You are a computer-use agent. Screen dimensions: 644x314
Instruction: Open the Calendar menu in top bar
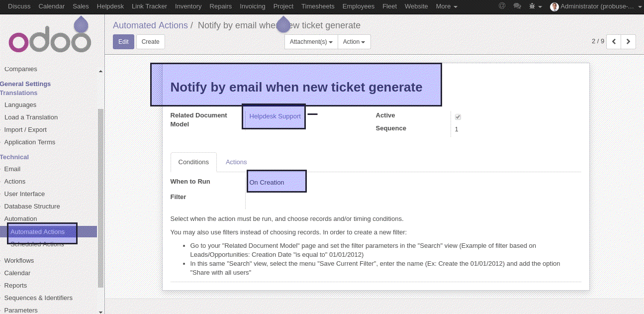point(52,6)
